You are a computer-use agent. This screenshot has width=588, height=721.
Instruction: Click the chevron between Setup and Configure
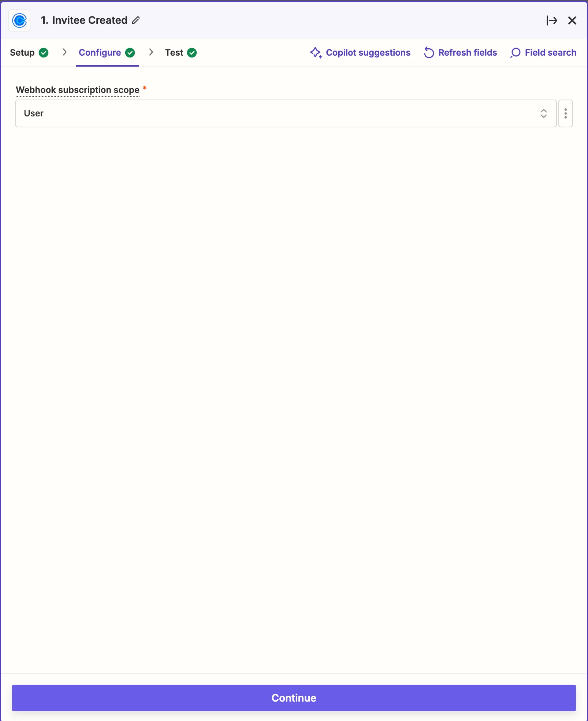(x=65, y=52)
